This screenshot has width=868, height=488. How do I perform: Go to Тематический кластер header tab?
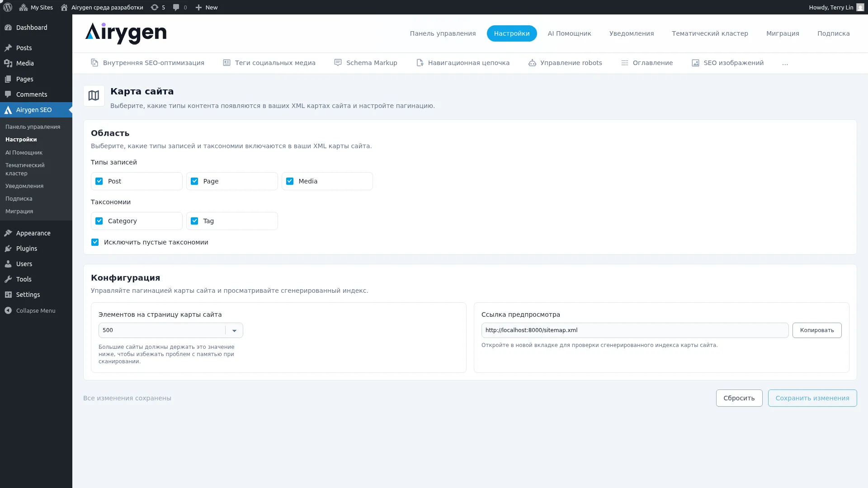710,33
